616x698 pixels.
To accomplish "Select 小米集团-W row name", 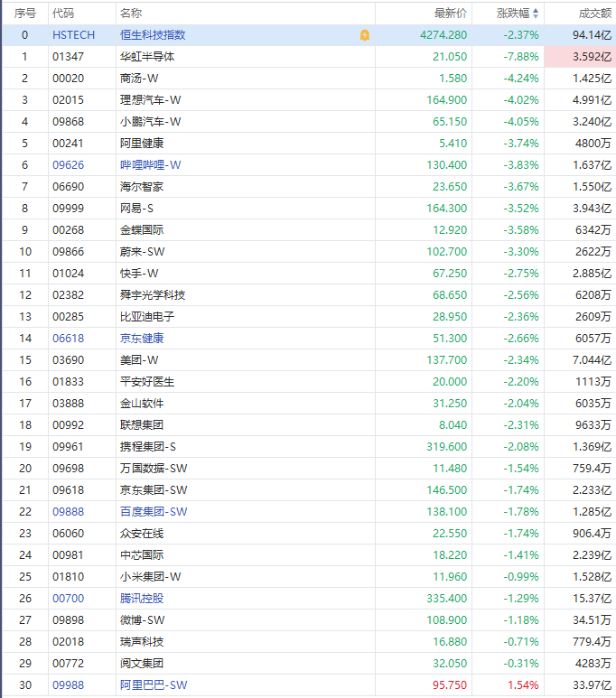I will [x=151, y=577].
